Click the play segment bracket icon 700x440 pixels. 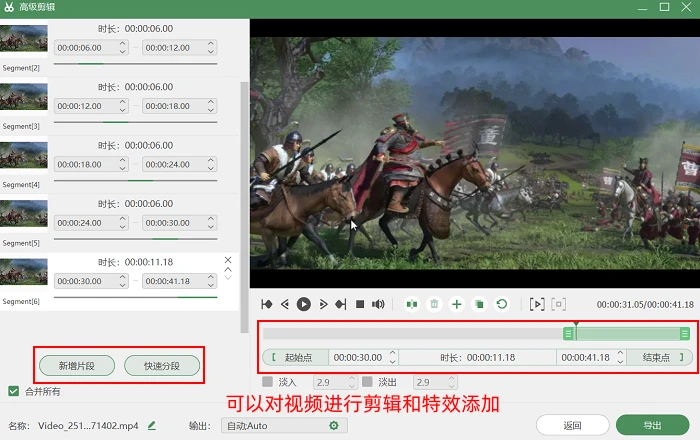537,304
